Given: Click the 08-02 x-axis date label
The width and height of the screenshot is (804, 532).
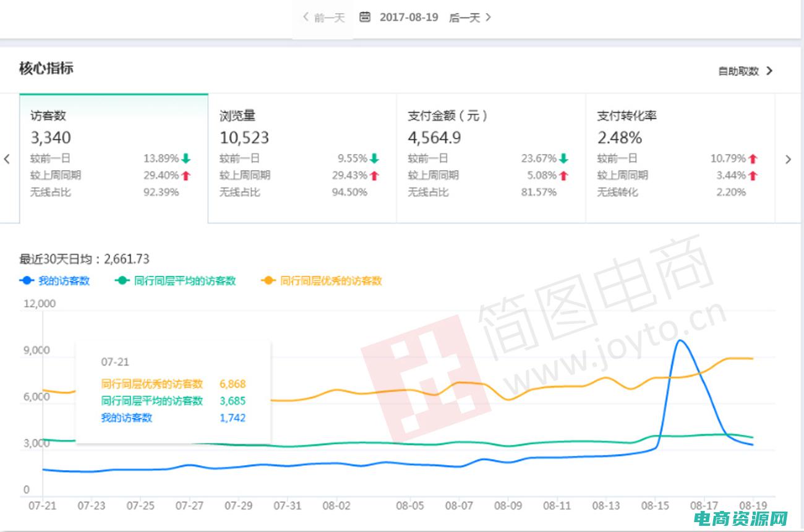Looking at the screenshot, I should (x=336, y=505).
